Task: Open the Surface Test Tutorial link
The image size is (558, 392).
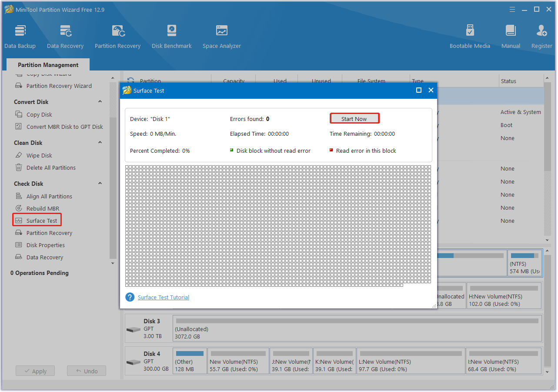Action: (x=163, y=297)
